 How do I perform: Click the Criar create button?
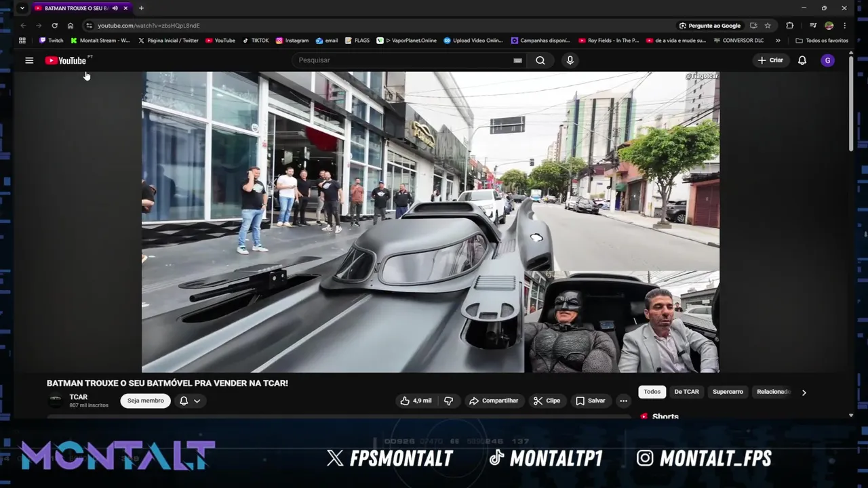pyautogui.click(x=770, y=60)
